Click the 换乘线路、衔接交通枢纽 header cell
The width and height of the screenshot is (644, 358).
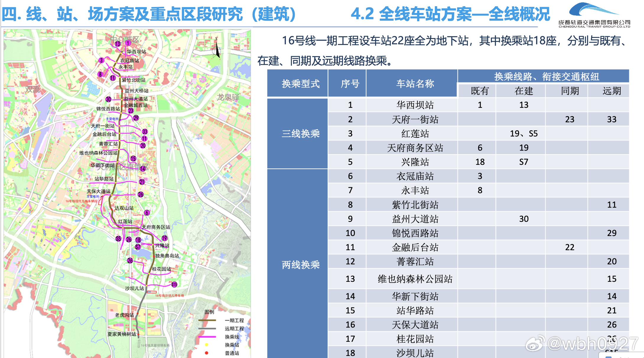[543, 77]
